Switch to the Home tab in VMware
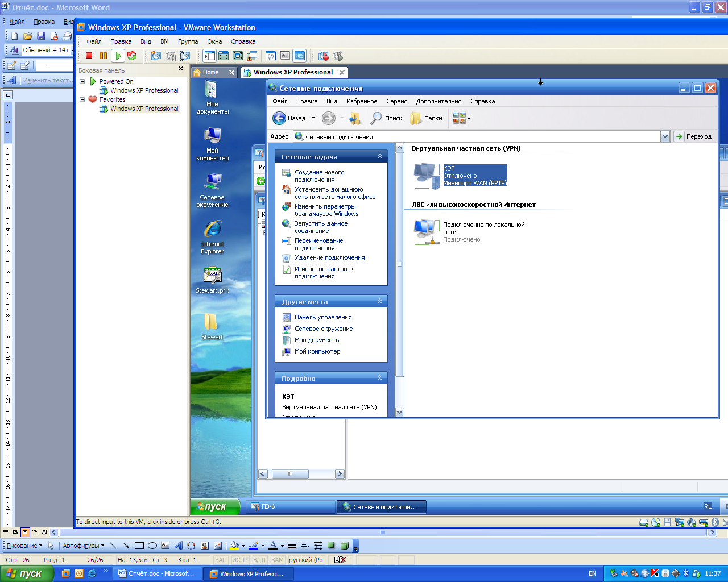This screenshot has width=728, height=582. point(210,72)
